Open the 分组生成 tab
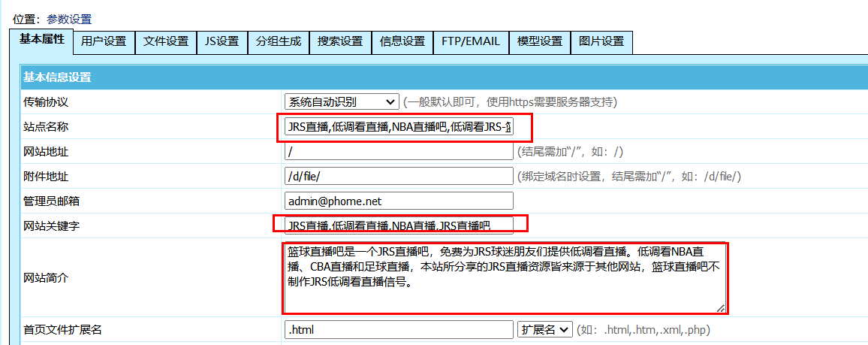The height and width of the screenshot is (345, 868). [x=279, y=42]
